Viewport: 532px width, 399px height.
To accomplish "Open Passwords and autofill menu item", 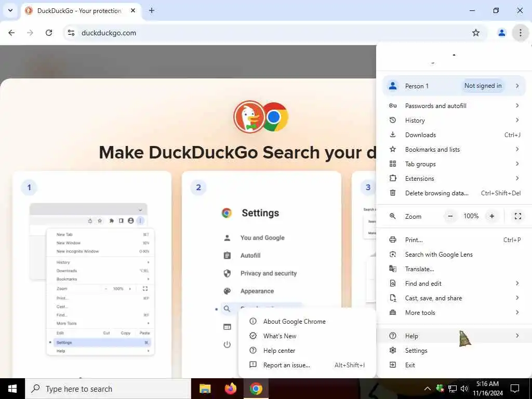I will tap(454, 106).
